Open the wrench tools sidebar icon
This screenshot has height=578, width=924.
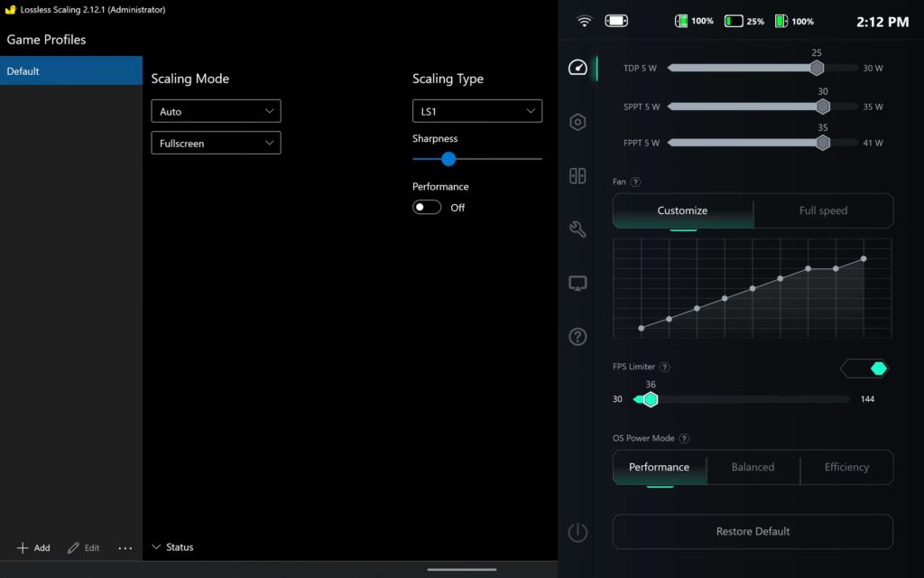point(577,228)
